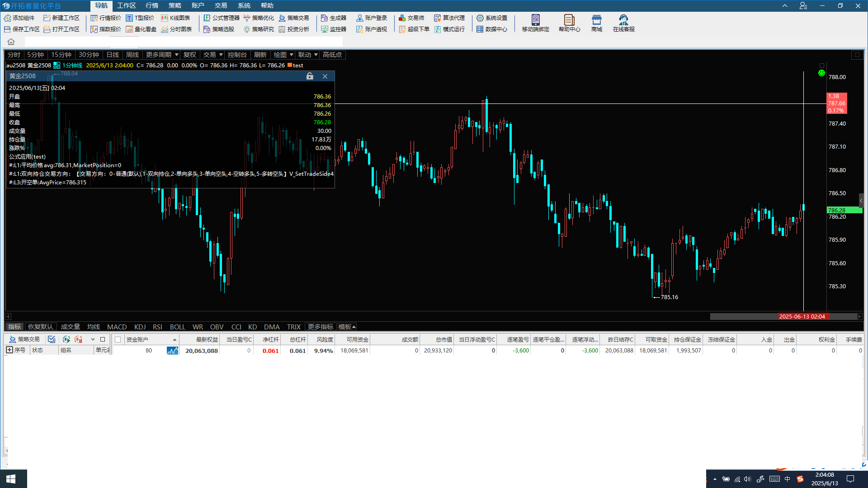Open 分时图表 time-sharing chart
The width and height of the screenshot is (868, 488).
[x=176, y=29]
